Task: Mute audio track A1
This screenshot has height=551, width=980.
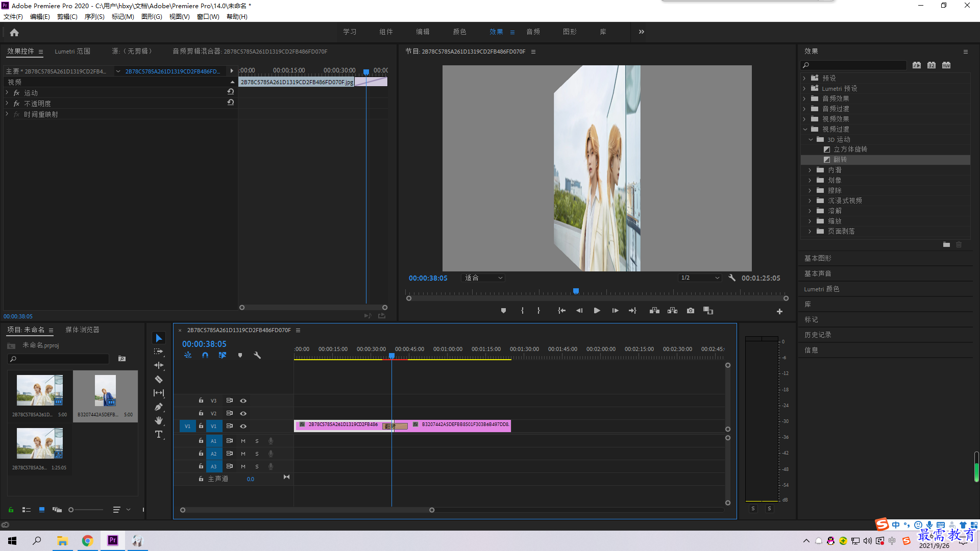Action: pyautogui.click(x=243, y=441)
